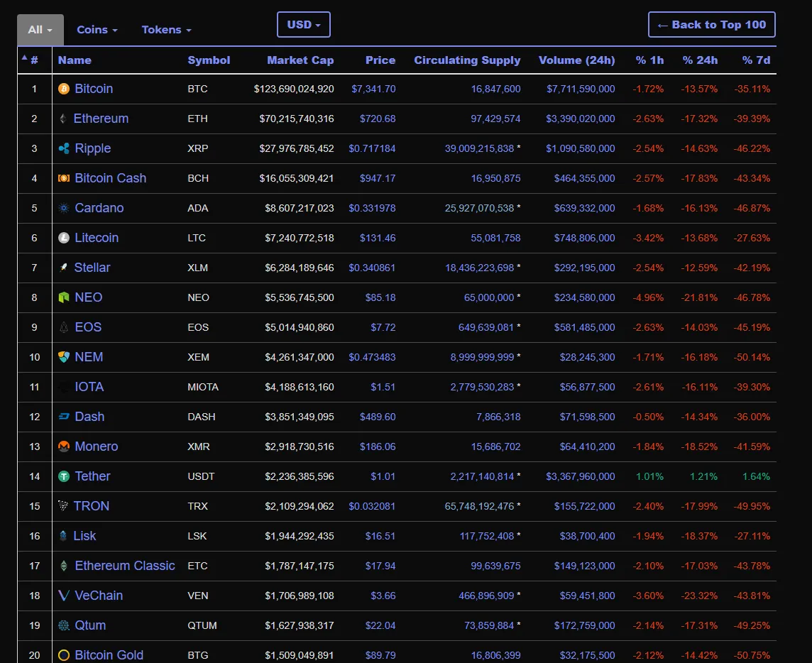This screenshot has width=812, height=663.
Task: Click the Dash logo icon
Action: [x=64, y=417]
